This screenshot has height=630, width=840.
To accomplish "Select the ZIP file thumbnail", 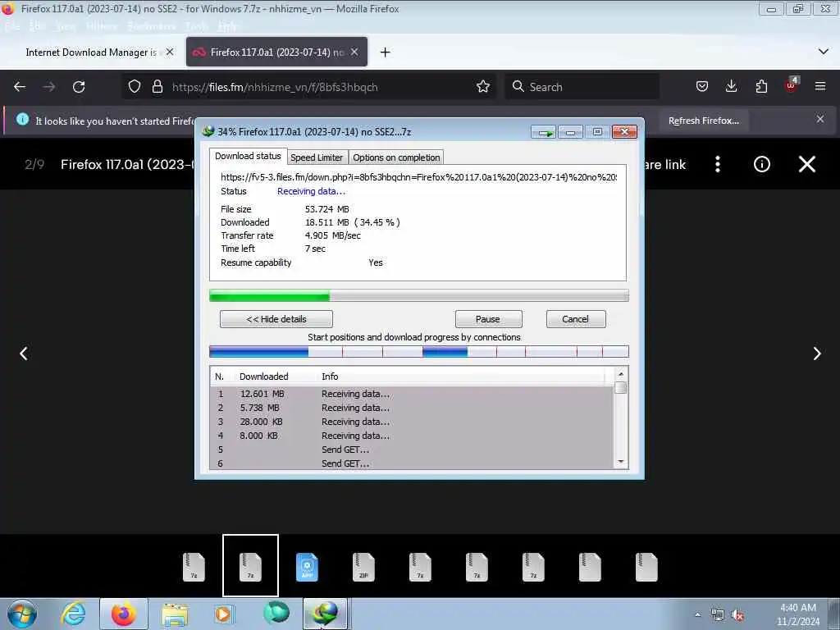I will (x=363, y=567).
